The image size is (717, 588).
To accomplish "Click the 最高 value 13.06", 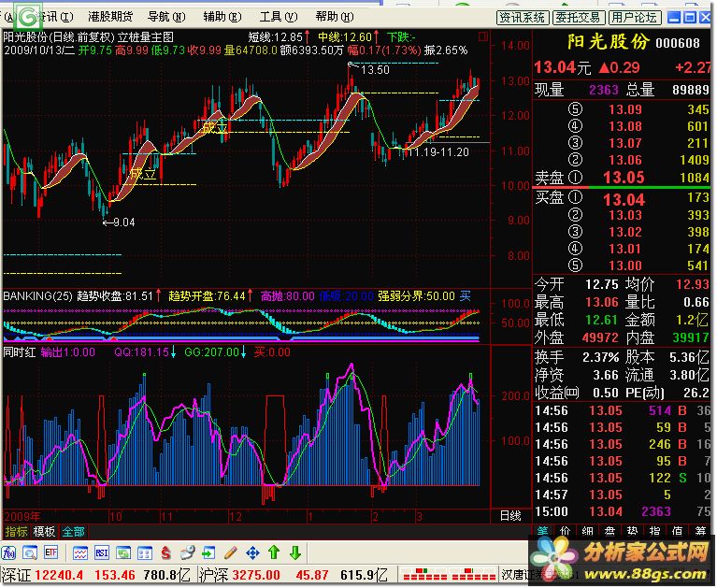I will [602, 302].
